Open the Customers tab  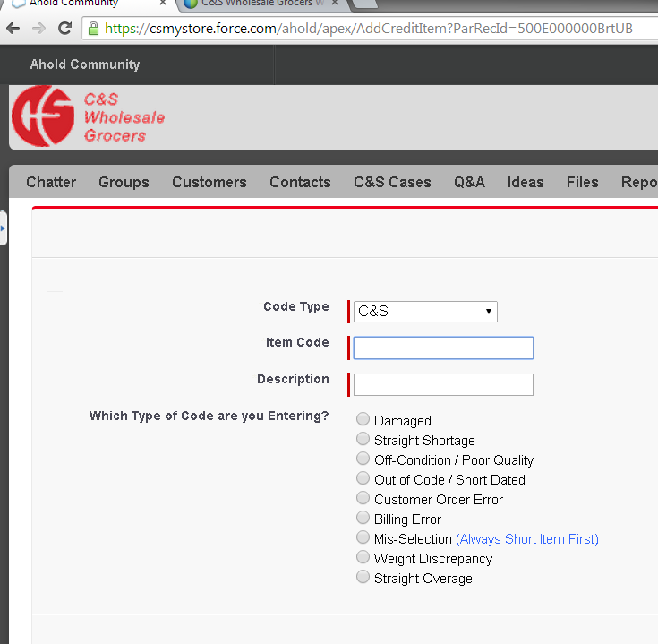[209, 182]
